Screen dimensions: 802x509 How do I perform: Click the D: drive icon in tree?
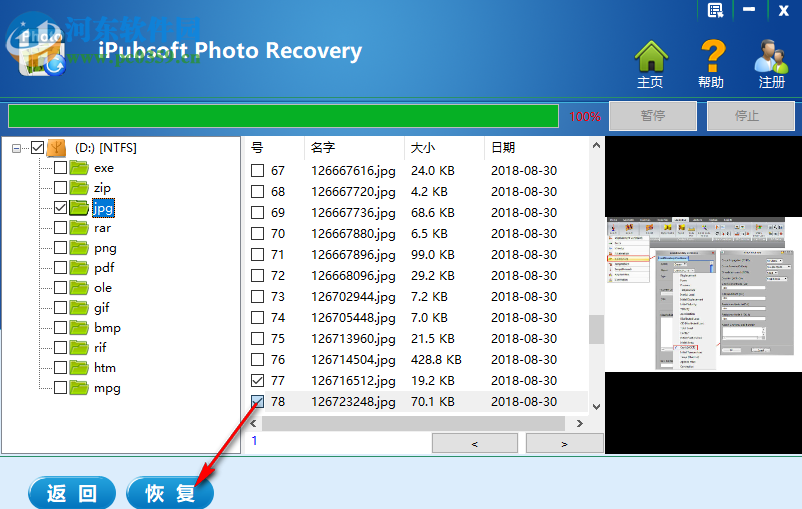56,148
